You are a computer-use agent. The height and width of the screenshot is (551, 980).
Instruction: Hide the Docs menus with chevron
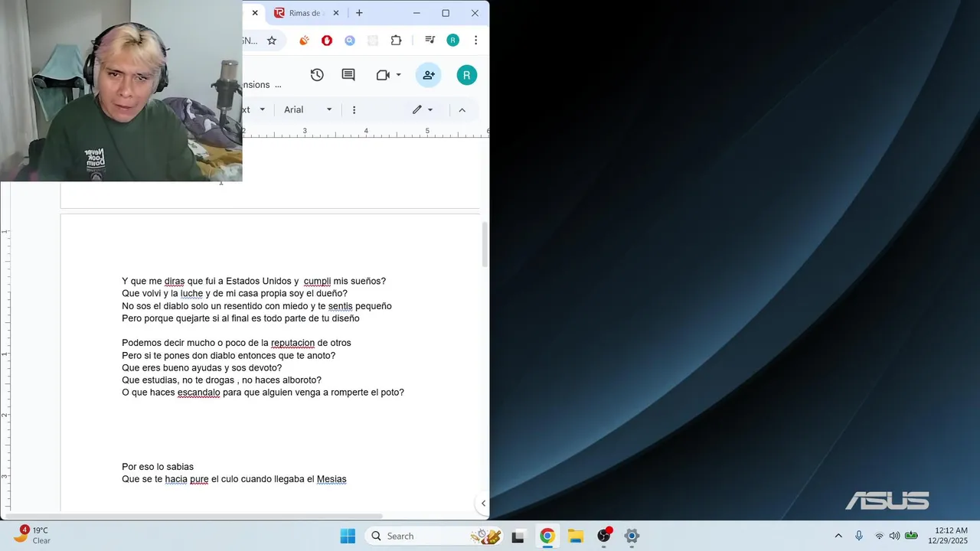pos(462,110)
